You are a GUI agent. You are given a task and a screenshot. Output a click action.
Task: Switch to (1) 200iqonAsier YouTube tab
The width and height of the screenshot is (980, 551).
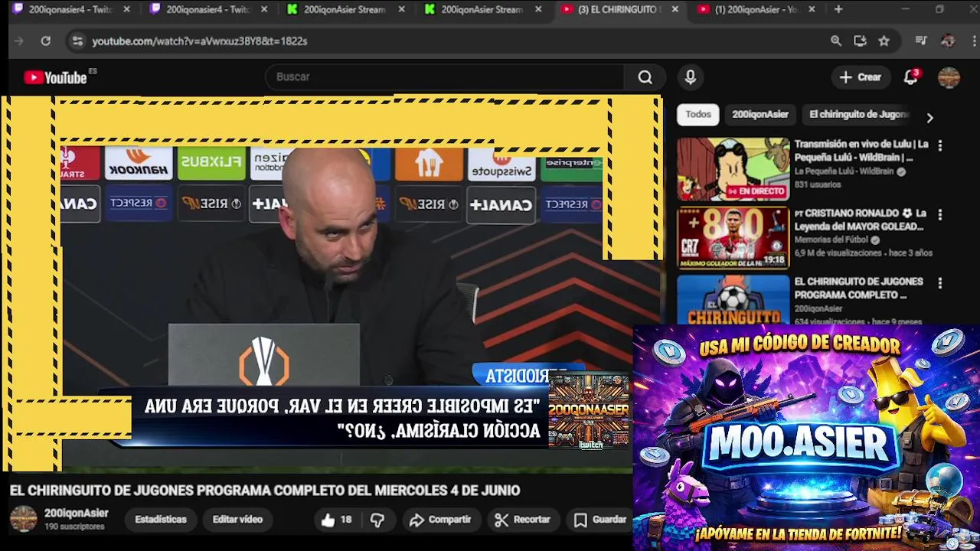[756, 9]
